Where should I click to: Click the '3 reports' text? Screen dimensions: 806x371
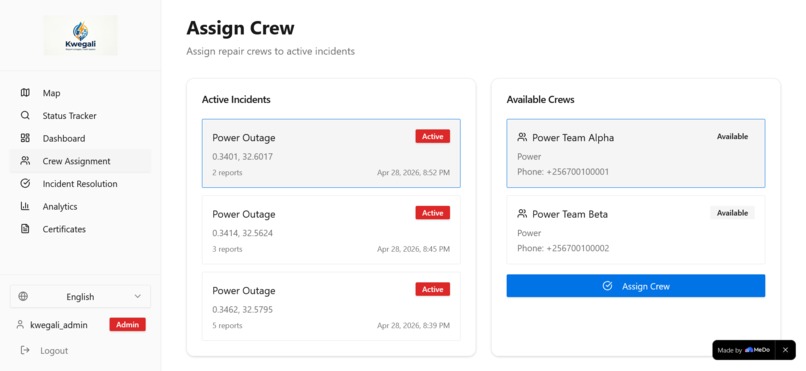(x=227, y=249)
